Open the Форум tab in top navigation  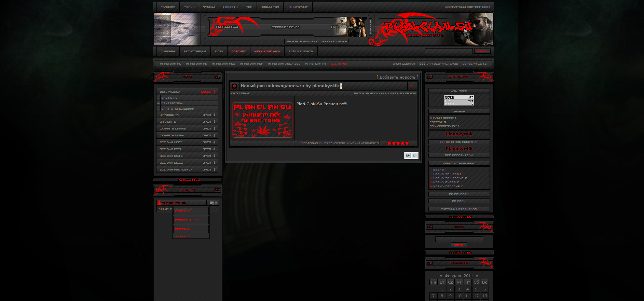(x=189, y=7)
